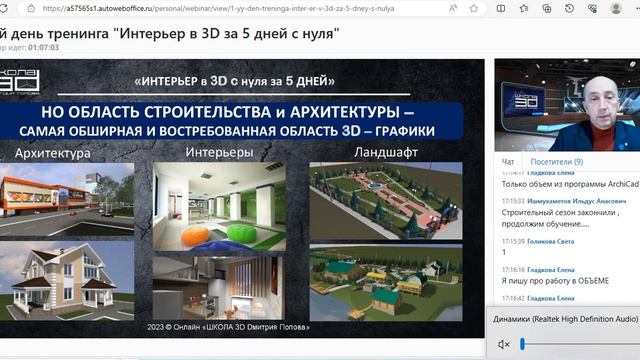Open the profile avatar menu
Image resolution: width=640 pixels, height=360 pixels.
[x=616, y=8]
